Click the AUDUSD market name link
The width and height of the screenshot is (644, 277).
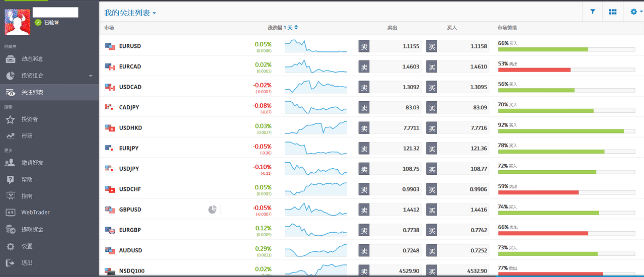point(131,250)
